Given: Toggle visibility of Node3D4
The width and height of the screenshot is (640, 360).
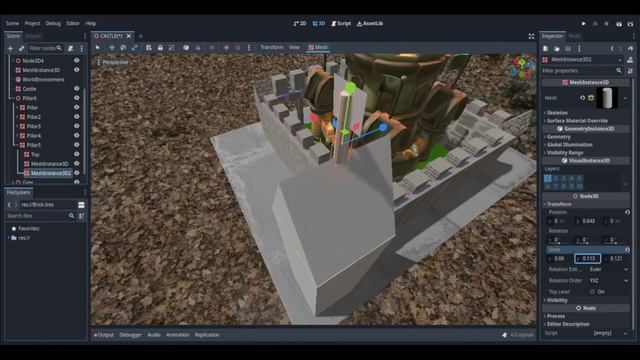Looking at the screenshot, I should (x=76, y=60).
